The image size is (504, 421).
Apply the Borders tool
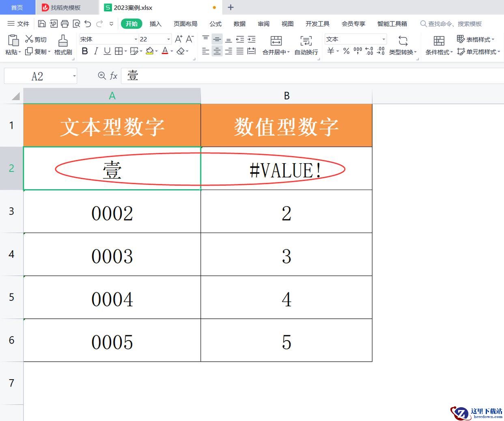pos(118,51)
